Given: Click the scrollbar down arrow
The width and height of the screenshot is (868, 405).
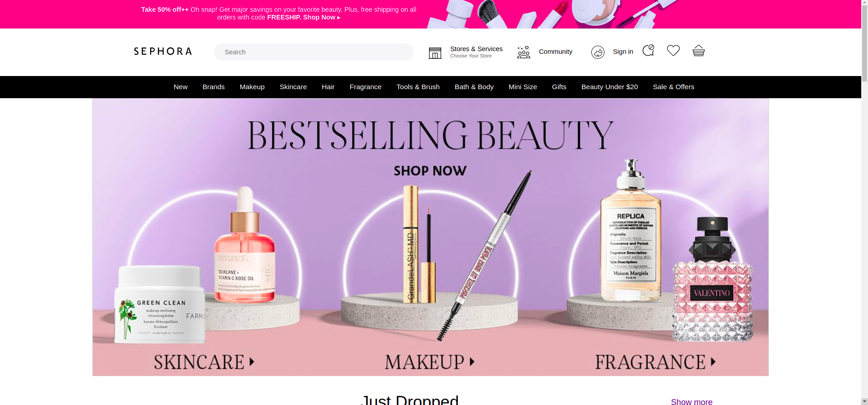Looking at the screenshot, I should [864, 401].
